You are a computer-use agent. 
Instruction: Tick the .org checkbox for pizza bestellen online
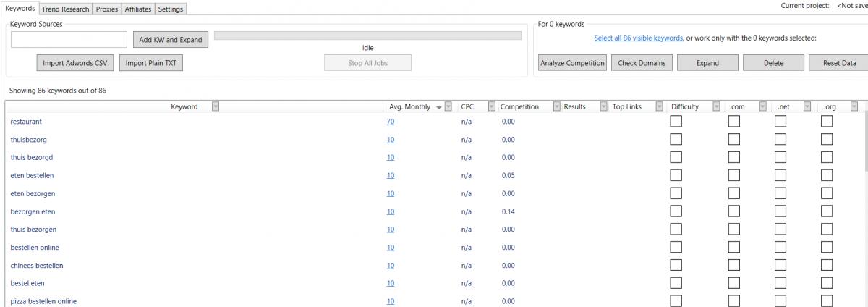pos(827,301)
